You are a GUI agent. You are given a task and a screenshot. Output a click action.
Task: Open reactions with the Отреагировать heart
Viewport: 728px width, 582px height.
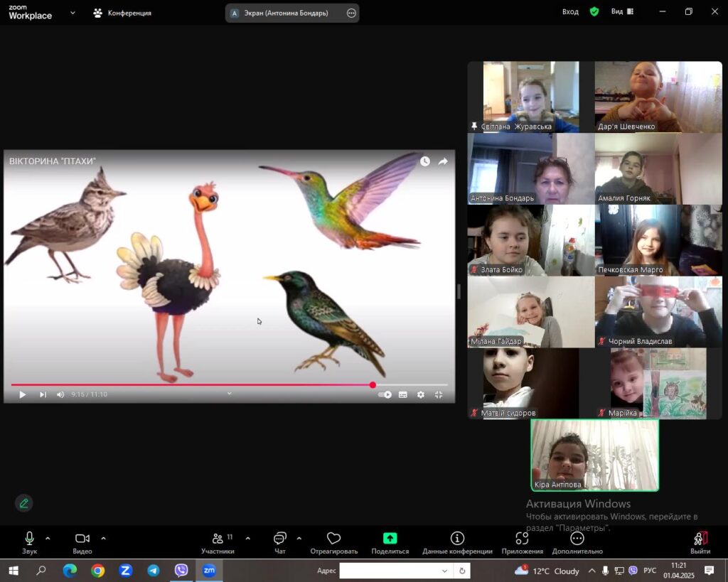click(334, 542)
